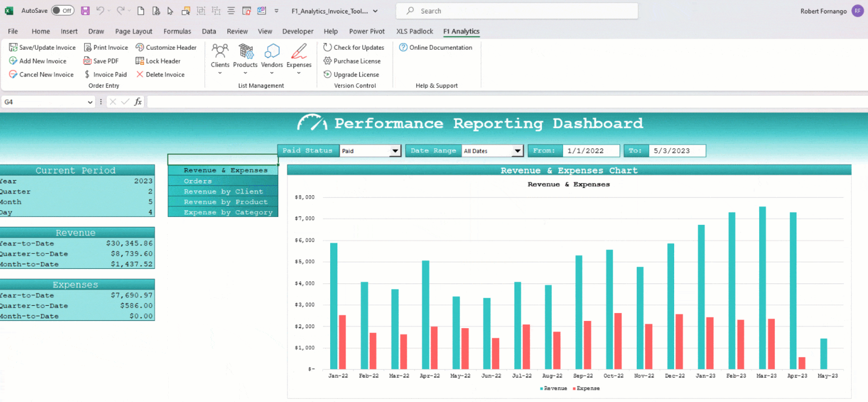The width and height of the screenshot is (868, 402).
Task: Click the Purchase License icon
Action: click(x=353, y=61)
